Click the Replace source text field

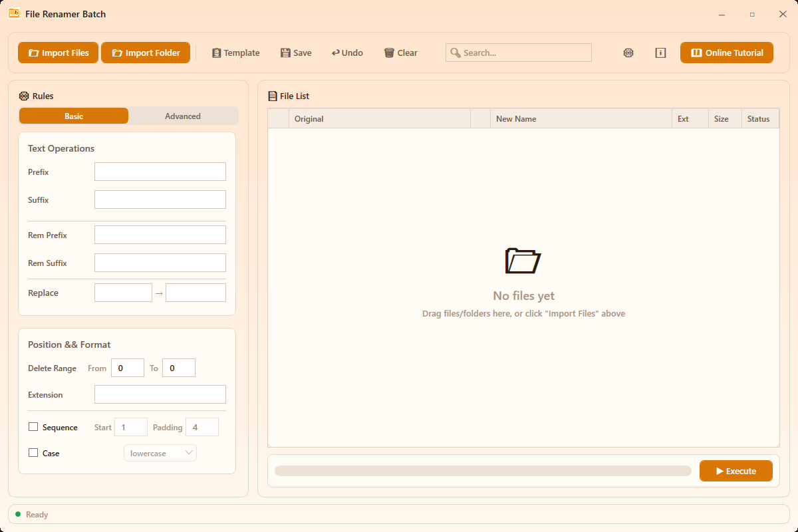[123, 293]
